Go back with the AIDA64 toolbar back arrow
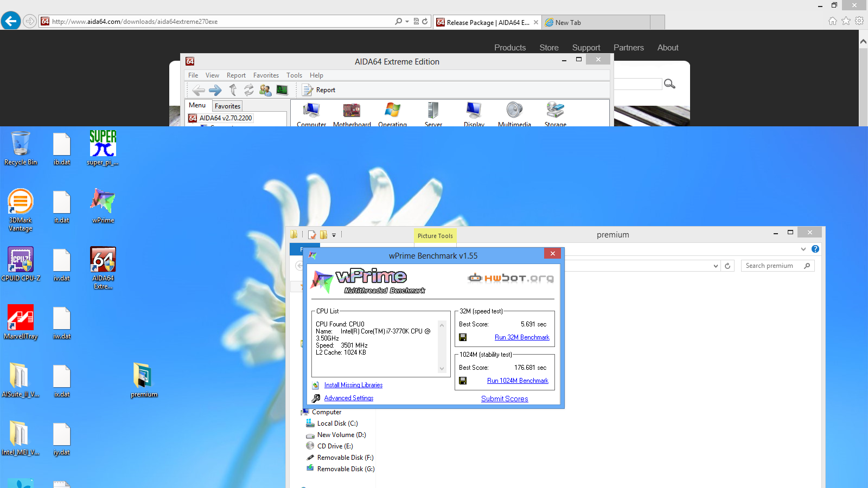 tap(199, 90)
